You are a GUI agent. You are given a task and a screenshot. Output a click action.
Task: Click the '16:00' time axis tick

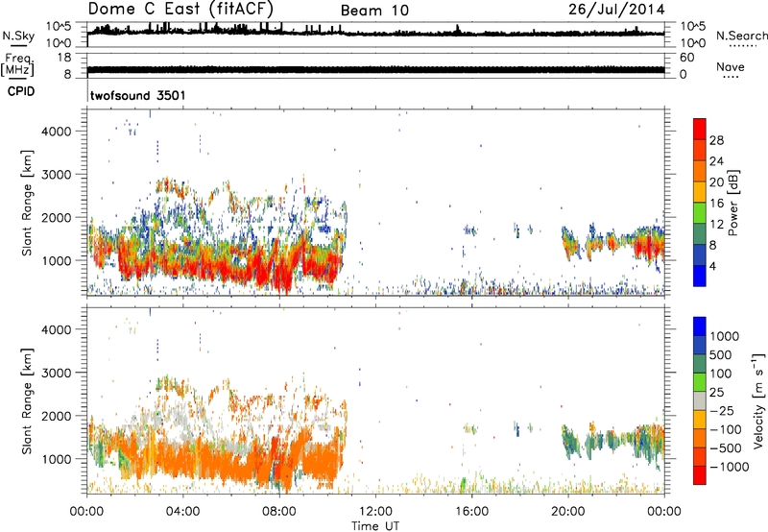click(471, 512)
